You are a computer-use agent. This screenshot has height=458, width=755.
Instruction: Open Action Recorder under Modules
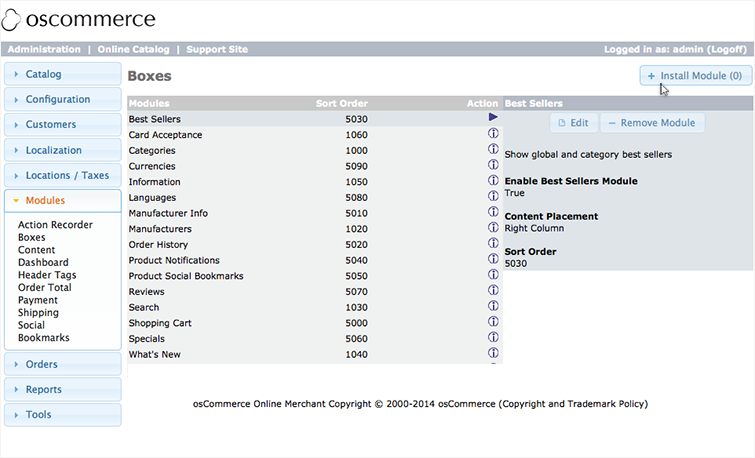[55, 225]
